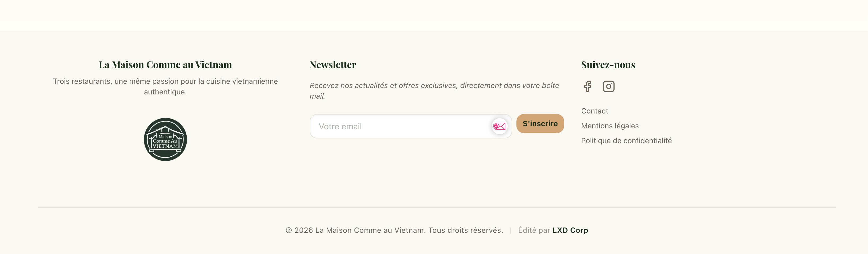868x254 pixels.
Task: Click the Trois restaurants tagline text
Action: coord(165,87)
